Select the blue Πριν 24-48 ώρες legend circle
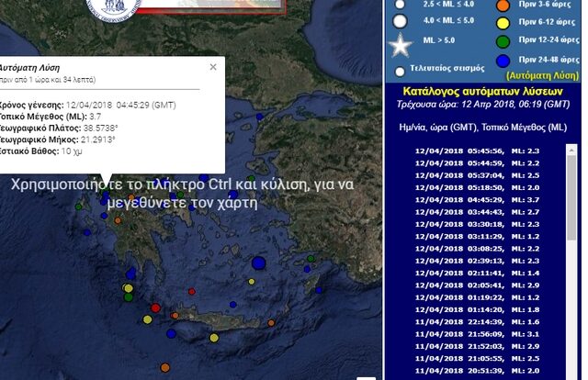 click(503, 61)
